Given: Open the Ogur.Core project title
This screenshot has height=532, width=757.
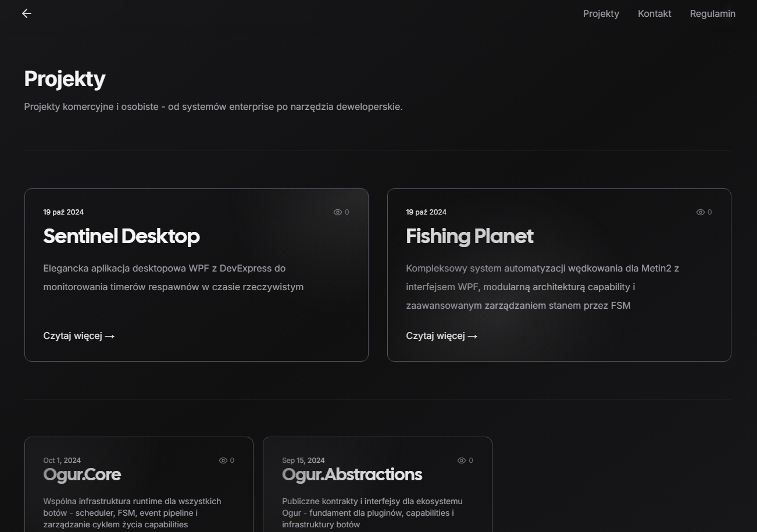Looking at the screenshot, I should [x=82, y=474].
